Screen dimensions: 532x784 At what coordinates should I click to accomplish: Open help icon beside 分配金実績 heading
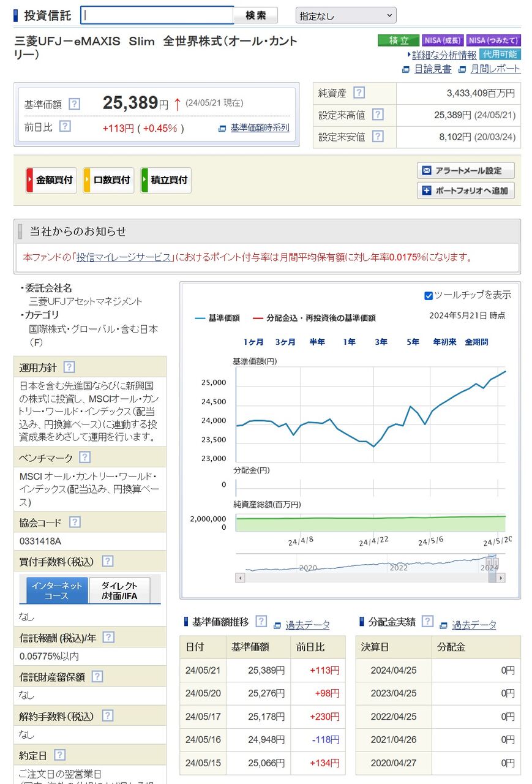[x=427, y=621]
